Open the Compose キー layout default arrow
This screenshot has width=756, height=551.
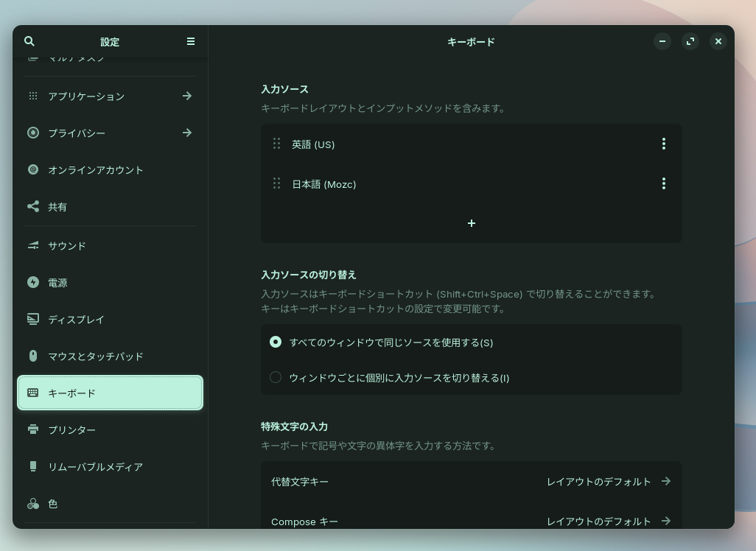click(x=666, y=521)
